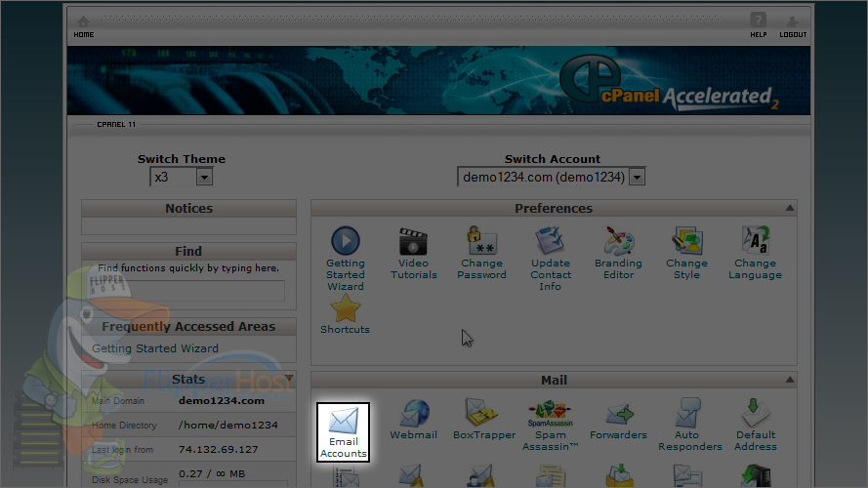Image resolution: width=868 pixels, height=488 pixels.
Task: Open Video Tutorials
Action: (414, 254)
